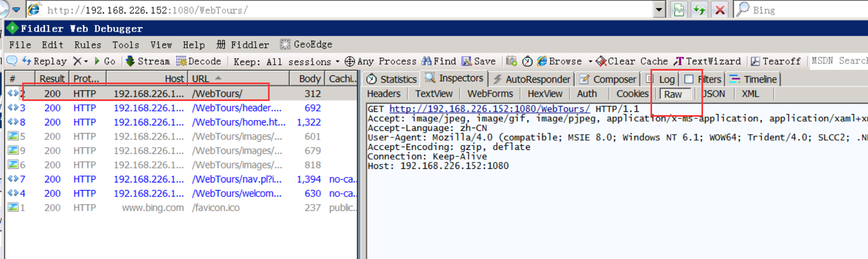Expand the Browse dropdown arrow
This screenshot has width=868, height=259.
(590, 61)
